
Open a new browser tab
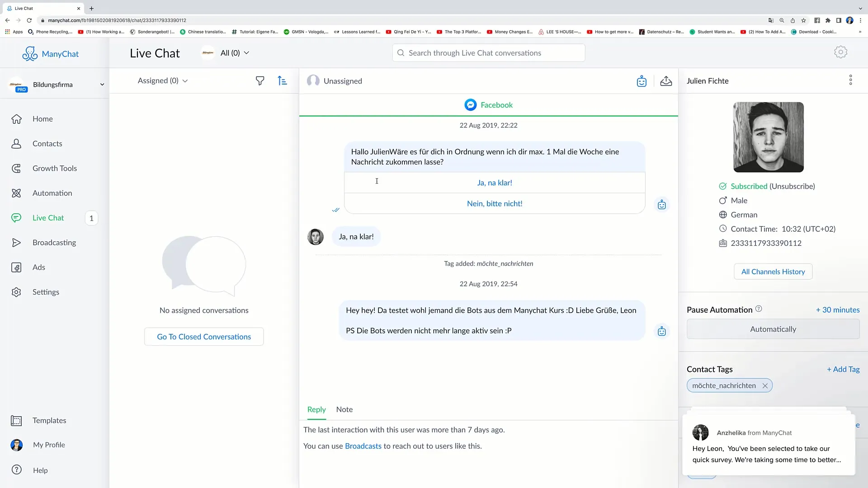(91, 8)
